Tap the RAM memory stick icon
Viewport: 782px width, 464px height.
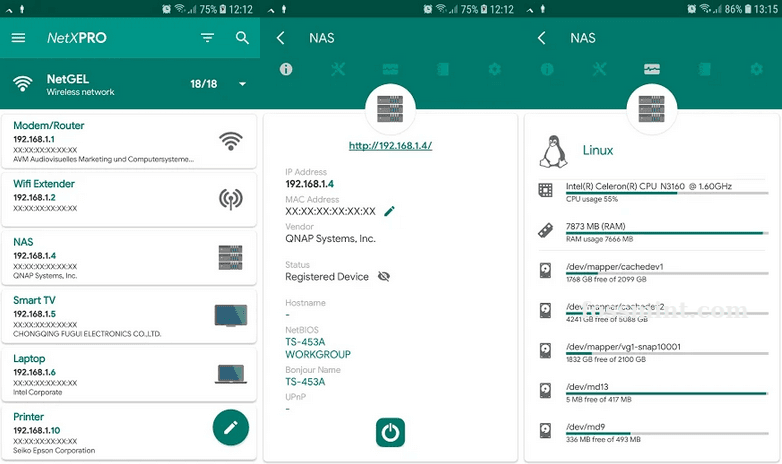546,231
